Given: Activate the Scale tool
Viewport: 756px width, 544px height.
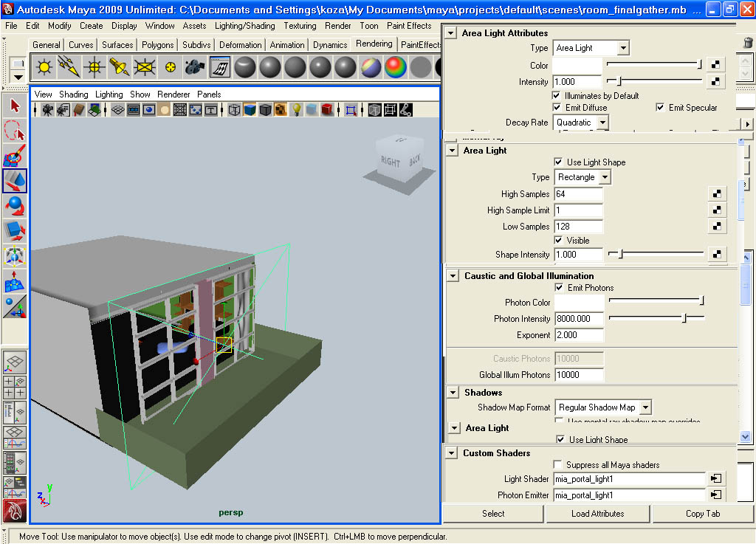Looking at the screenshot, I should (x=15, y=231).
